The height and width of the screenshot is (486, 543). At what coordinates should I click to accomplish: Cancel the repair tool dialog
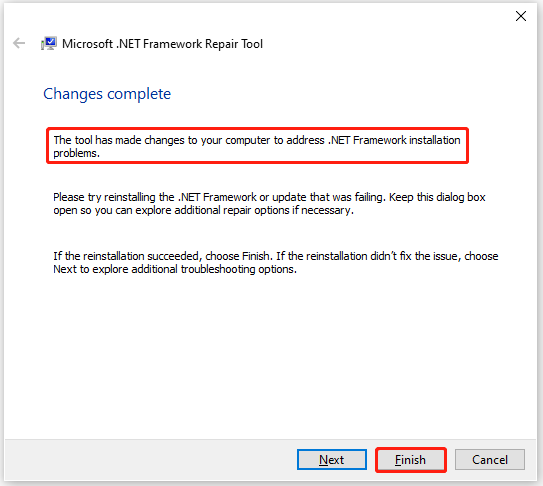click(490, 460)
